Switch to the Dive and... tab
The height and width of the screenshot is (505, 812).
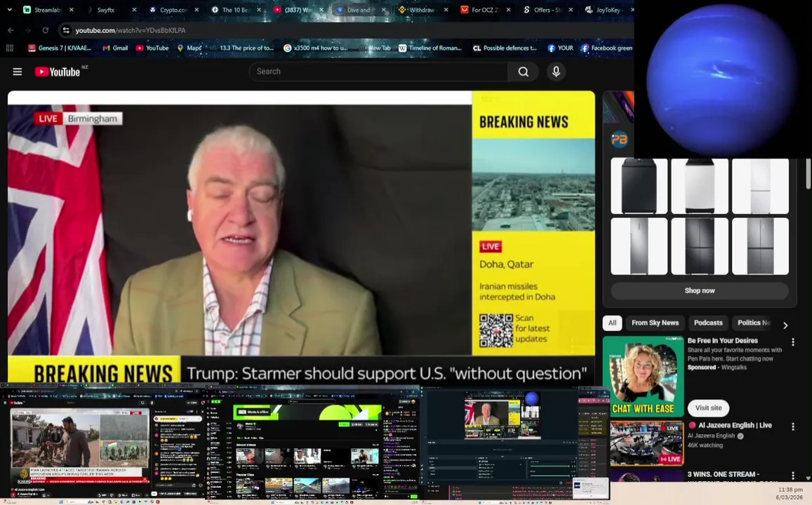(x=359, y=10)
